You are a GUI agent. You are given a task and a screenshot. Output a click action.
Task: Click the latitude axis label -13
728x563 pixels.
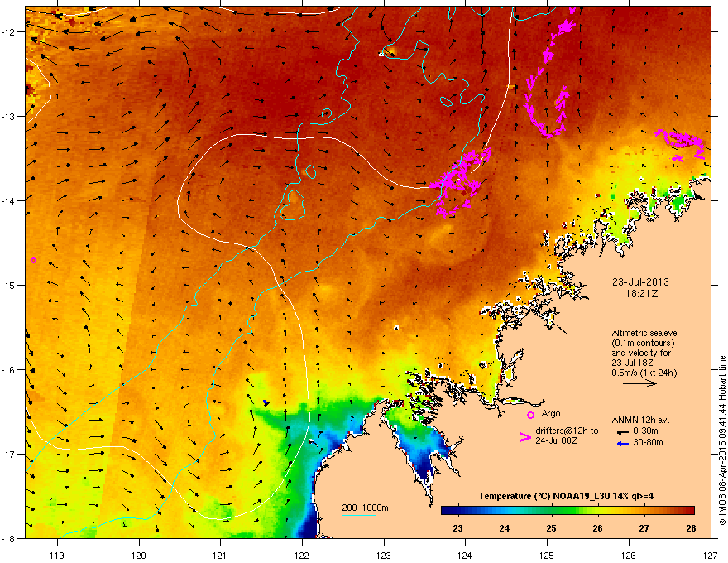8,117
